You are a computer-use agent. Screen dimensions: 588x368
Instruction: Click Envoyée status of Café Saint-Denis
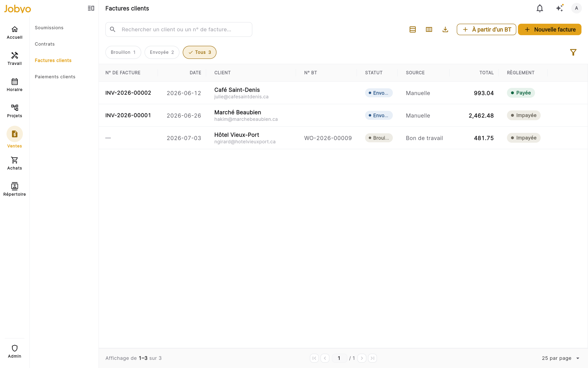pos(379,93)
